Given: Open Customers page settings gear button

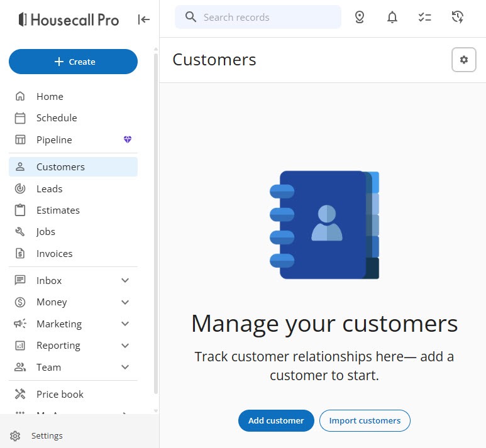Looking at the screenshot, I should [x=464, y=60].
